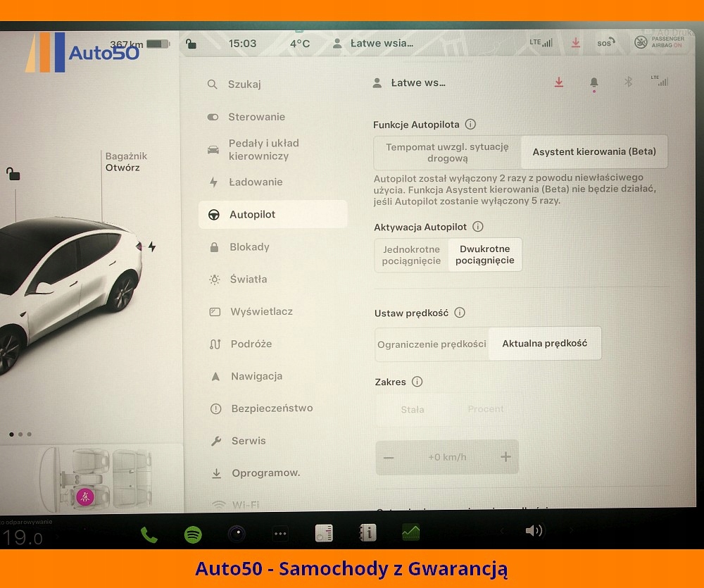Open the calendar app in dock
This screenshot has width=704, height=588.
click(324, 533)
